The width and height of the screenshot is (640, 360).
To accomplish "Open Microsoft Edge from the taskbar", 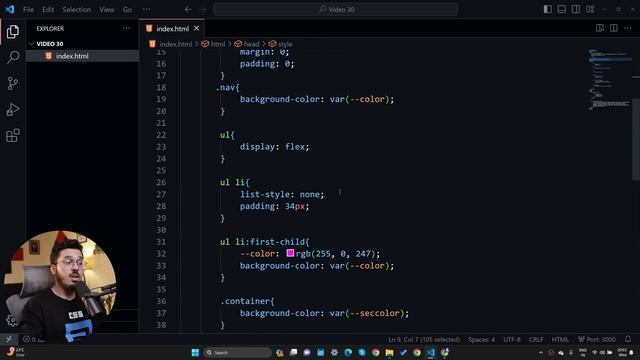I will [x=348, y=352].
